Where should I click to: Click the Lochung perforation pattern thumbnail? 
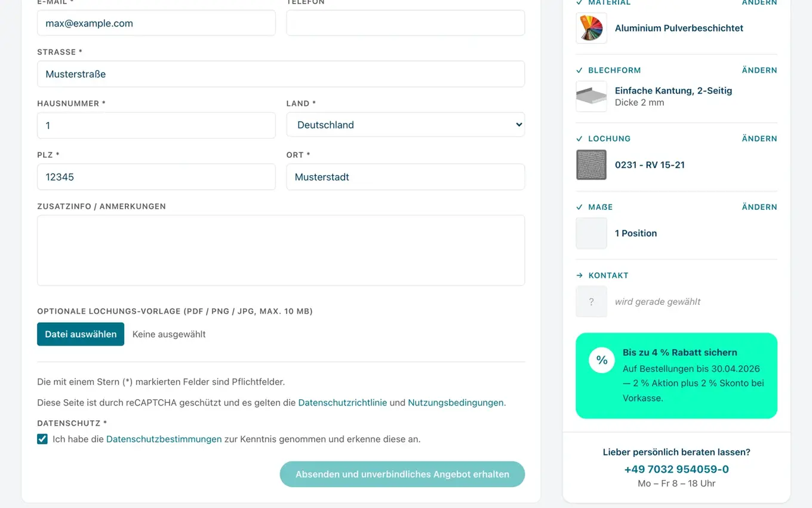(x=591, y=165)
